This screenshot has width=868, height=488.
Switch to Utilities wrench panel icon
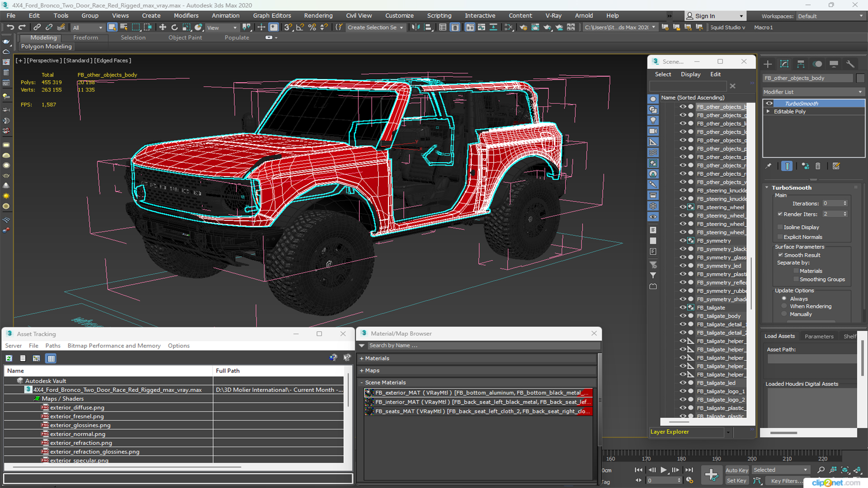[x=850, y=64]
